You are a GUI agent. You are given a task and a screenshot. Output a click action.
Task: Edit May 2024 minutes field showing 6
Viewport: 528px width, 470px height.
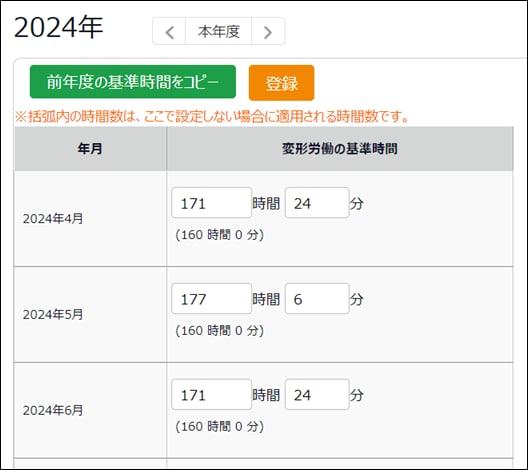(317, 299)
